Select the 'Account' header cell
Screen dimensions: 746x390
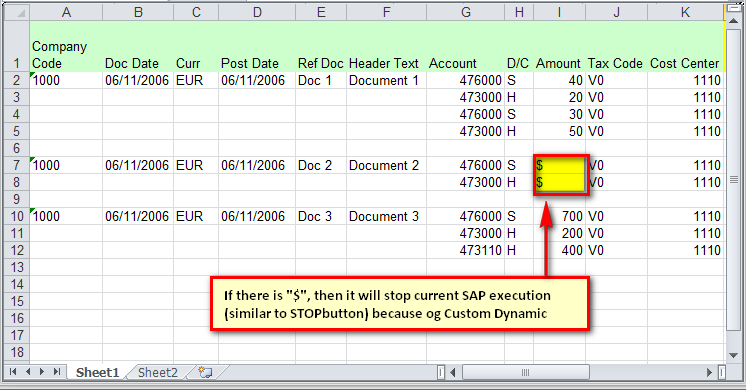click(465, 46)
